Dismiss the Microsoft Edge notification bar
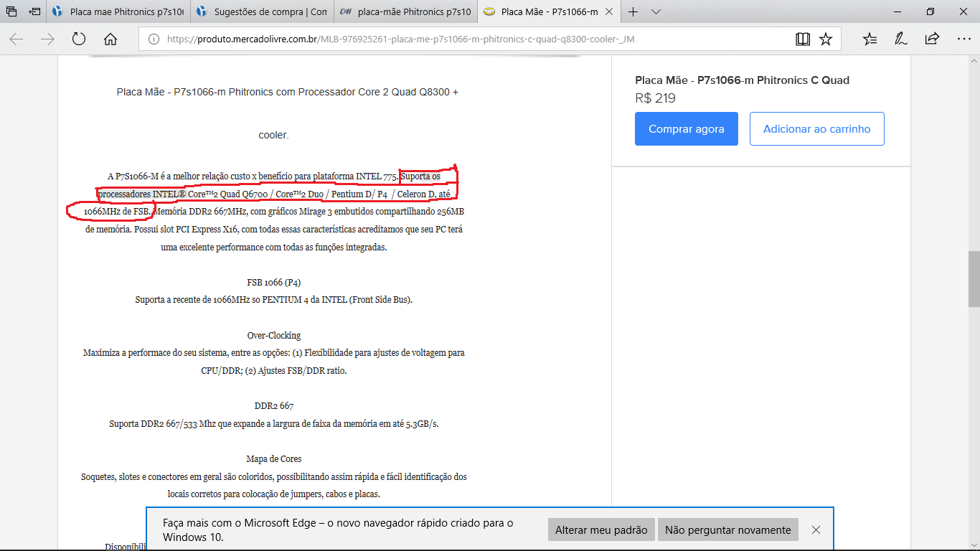Image resolution: width=980 pixels, height=551 pixels. click(816, 530)
